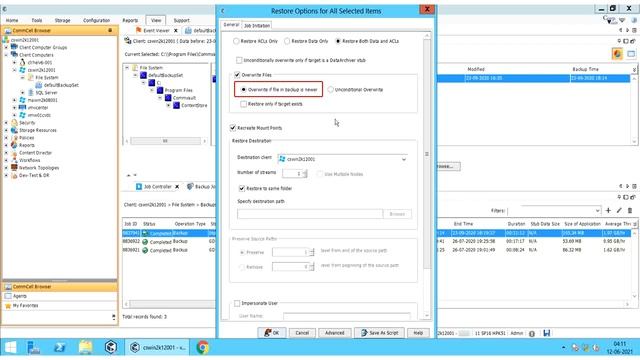The image size is (640, 360).
Task: Click the orange pie chart view icon
Action: (x=617, y=54)
